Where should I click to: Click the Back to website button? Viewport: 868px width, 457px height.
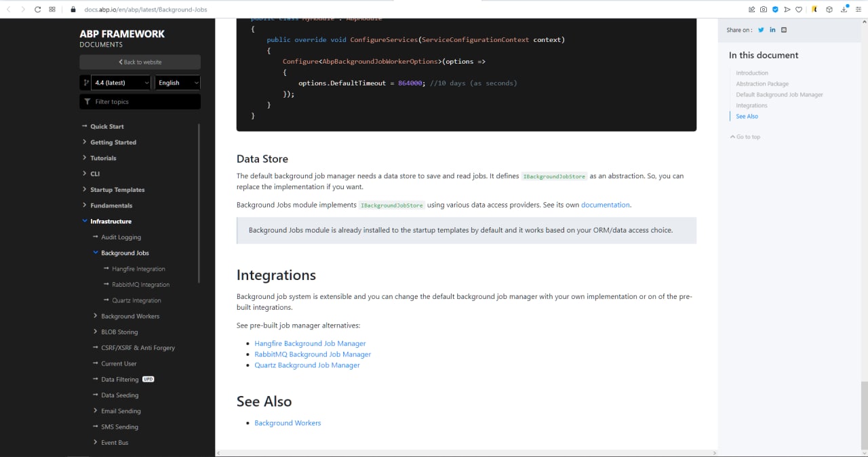click(x=140, y=62)
